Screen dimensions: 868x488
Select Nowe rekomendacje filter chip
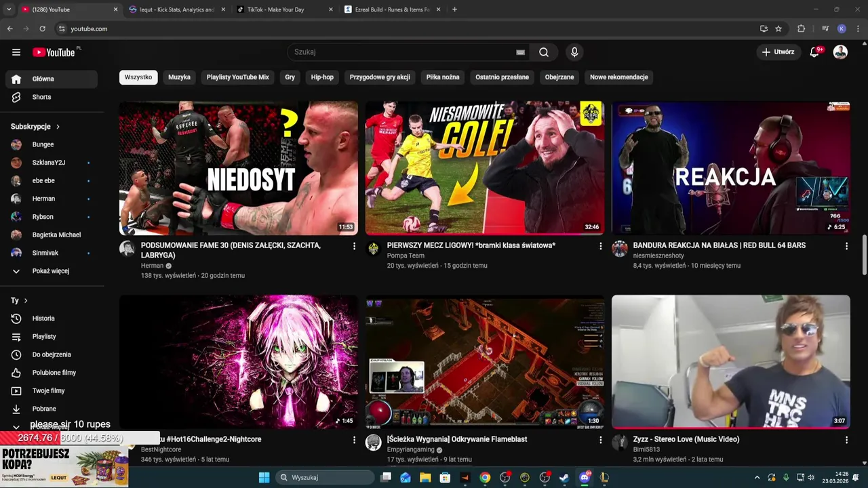pyautogui.click(x=619, y=77)
